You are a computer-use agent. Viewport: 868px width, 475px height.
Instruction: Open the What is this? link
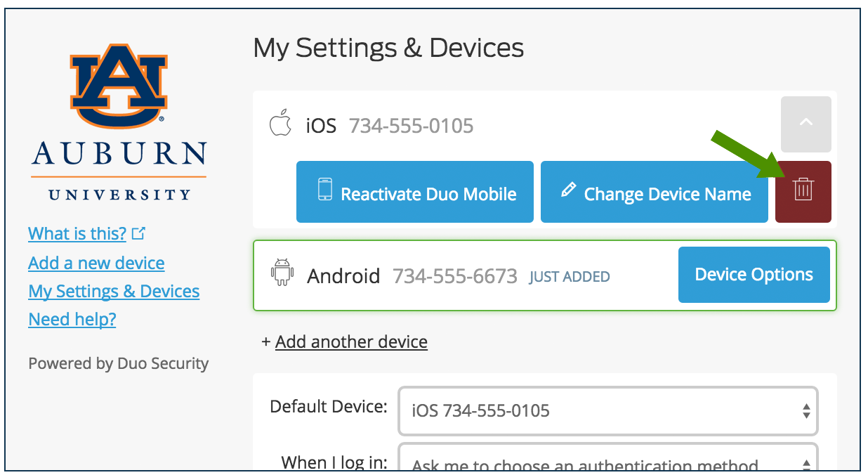pos(77,233)
